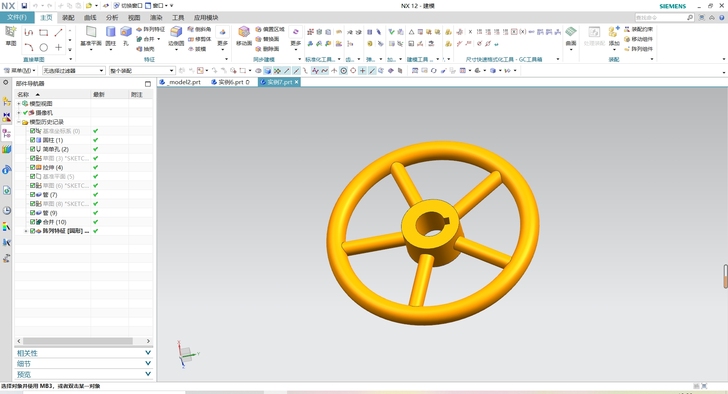
Task: Click the save icon in title bar
Action: (x=24, y=6)
